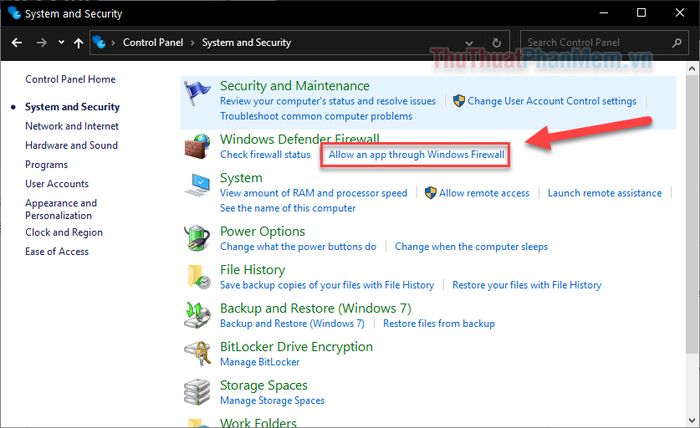Click Backup and Restore (Windows 7) sublink
Image resolution: width=700 pixels, height=428 pixels.
pyautogui.click(x=292, y=324)
